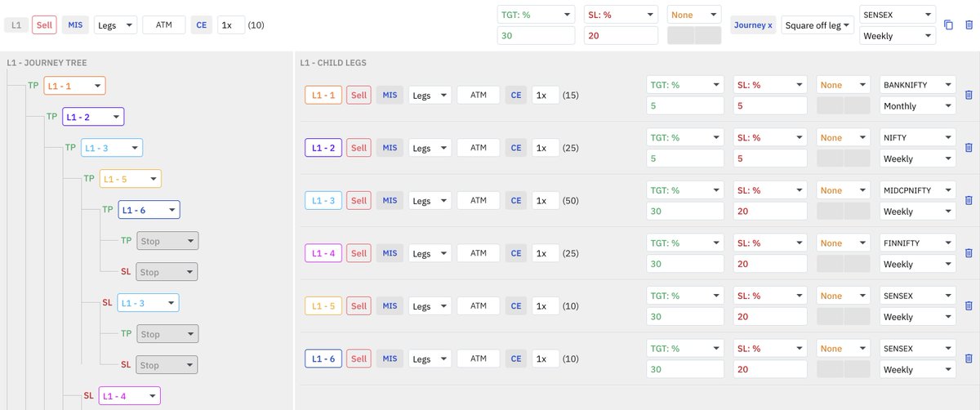This screenshot has height=410, width=980.
Task: Remove the Journey tag on parent leg
Action: (x=753, y=25)
